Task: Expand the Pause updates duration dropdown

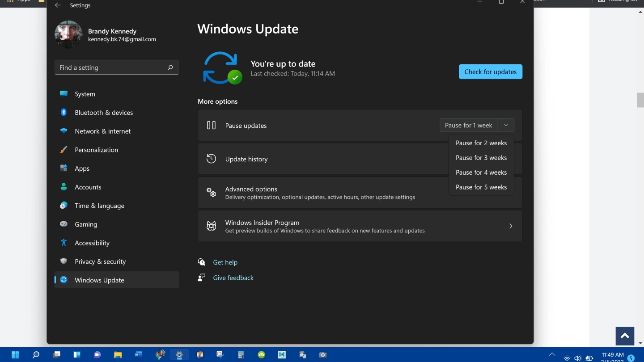Action: pos(506,125)
